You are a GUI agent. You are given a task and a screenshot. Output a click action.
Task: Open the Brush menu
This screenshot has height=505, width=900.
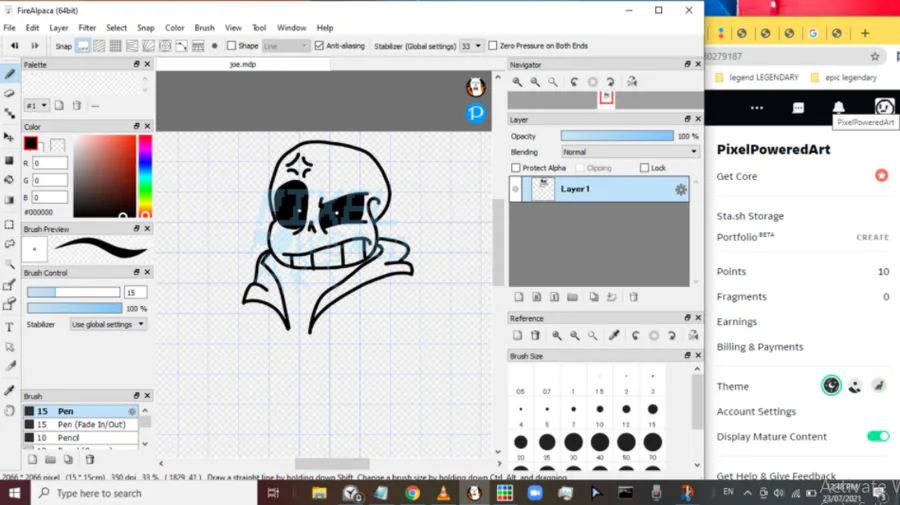204,28
